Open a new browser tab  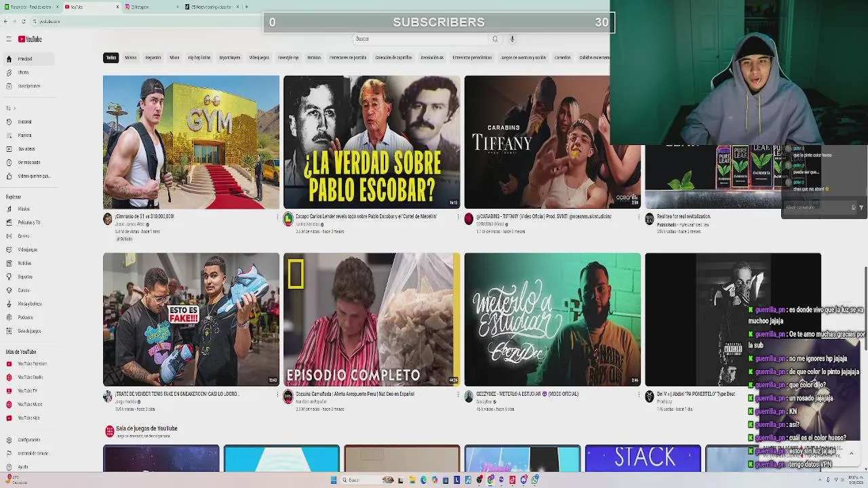click(x=246, y=7)
